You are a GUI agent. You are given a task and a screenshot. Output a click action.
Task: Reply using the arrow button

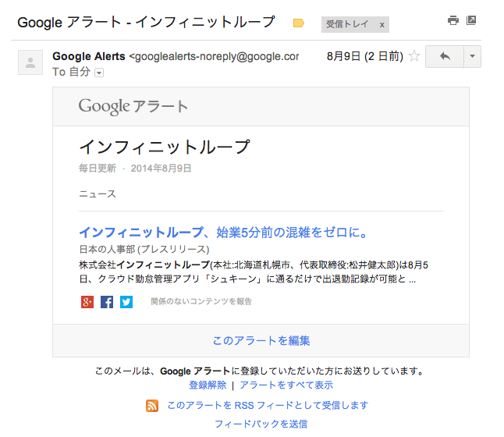coord(445,57)
